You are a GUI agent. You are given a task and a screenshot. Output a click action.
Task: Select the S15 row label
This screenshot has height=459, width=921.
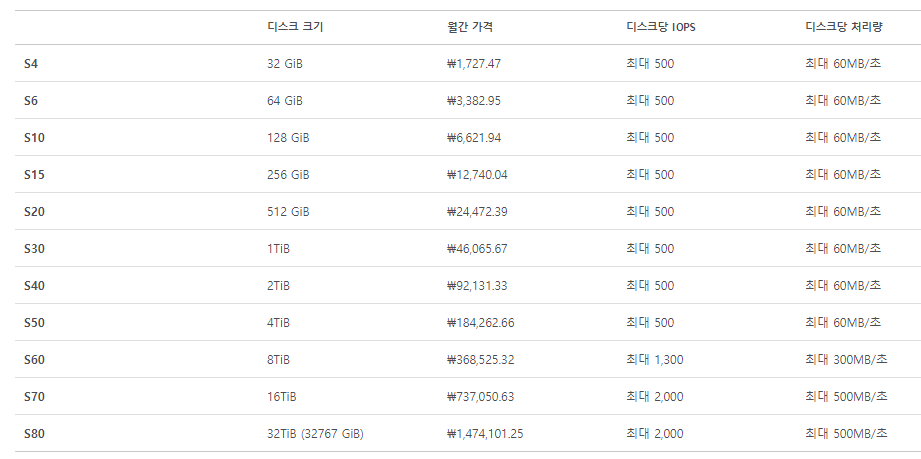[x=34, y=175]
